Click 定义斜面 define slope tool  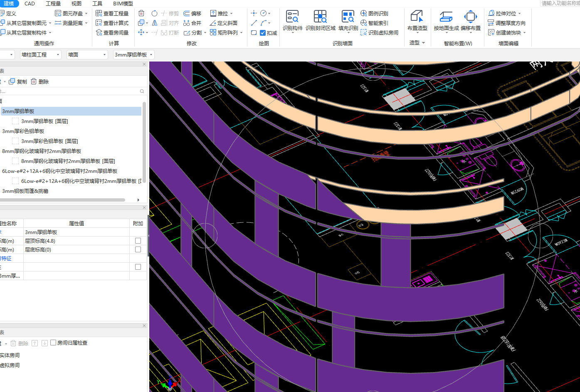[x=224, y=23]
